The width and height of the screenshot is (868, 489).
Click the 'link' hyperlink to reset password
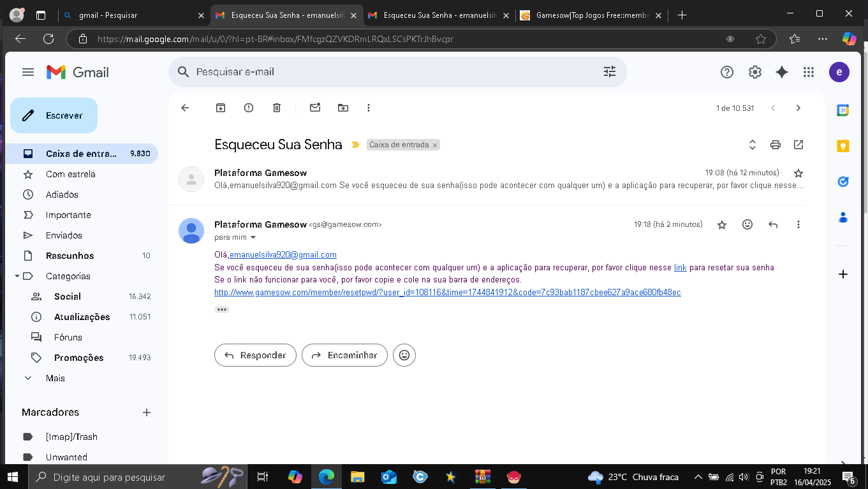click(680, 267)
